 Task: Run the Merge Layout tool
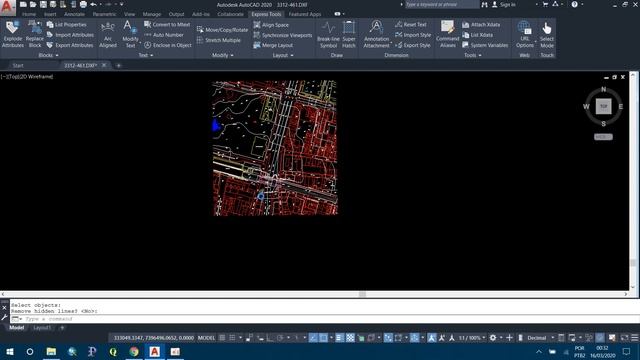[x=273, y=45]
